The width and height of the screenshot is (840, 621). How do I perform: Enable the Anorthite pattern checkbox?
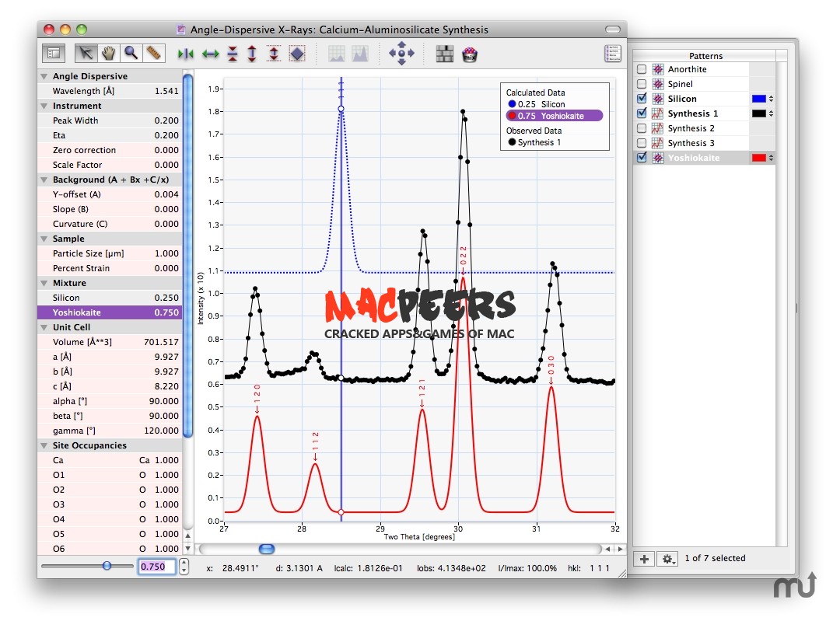641,69
